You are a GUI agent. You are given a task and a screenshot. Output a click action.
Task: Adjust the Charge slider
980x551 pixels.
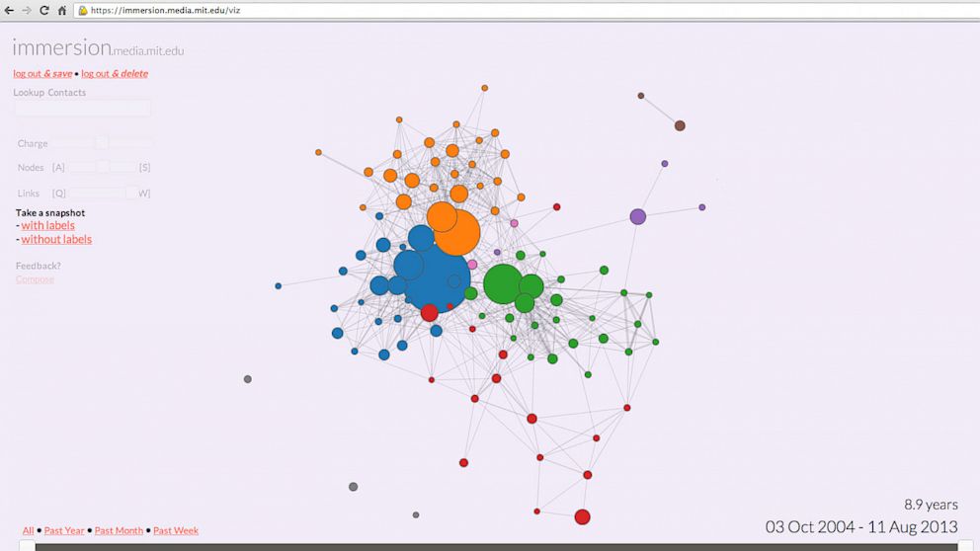click(101, 144)
